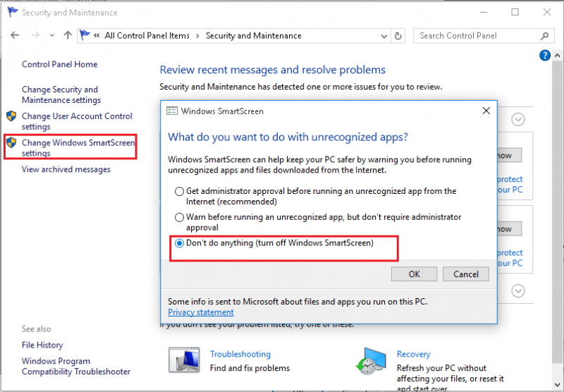This screenshot has height=392, width=564.
Task: Click All Control Panel Items breadcrumb
Action: (x=147, y=35)
